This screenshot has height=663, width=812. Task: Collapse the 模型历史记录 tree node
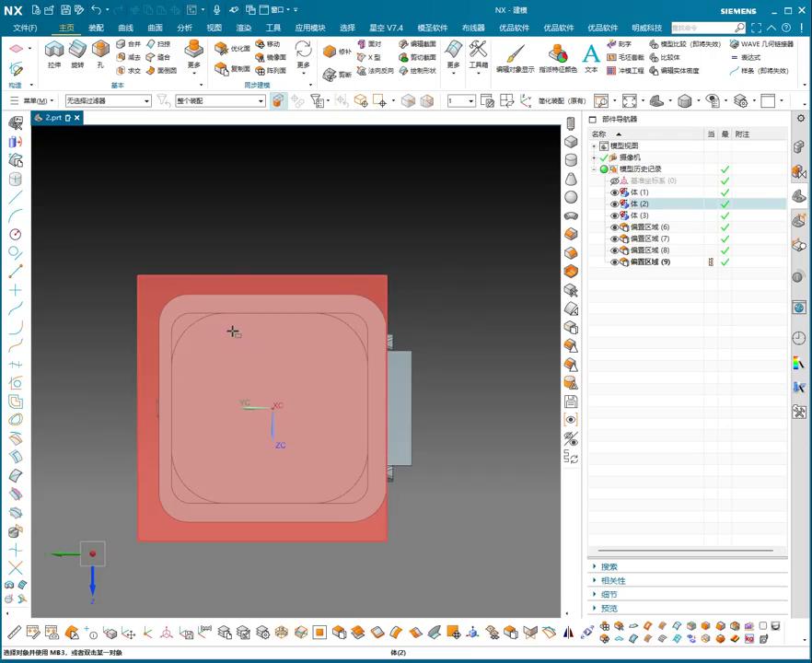tap(595, 169)
